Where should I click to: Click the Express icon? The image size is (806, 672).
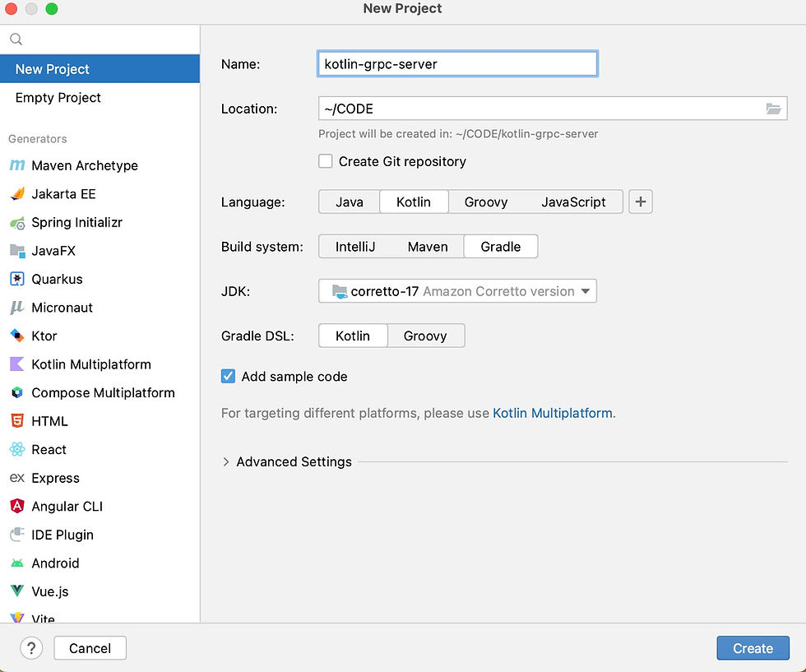point(17,478)
